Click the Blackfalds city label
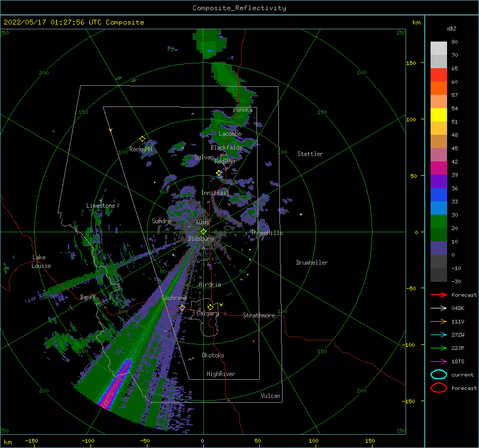The image size is (479, 448). click(x=226, y=148)
